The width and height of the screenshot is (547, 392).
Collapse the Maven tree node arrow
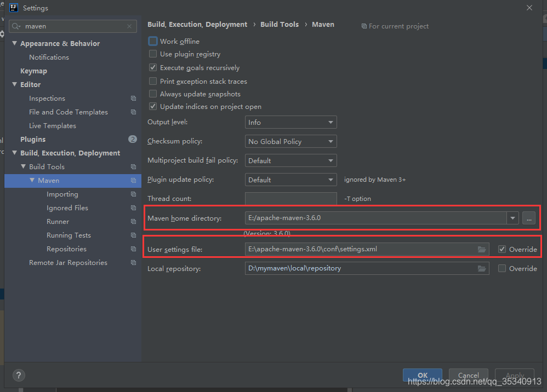tap(32, 180)
